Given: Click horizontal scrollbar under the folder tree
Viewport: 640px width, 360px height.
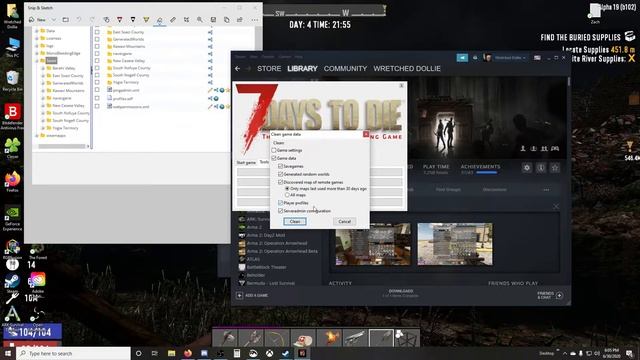Looking at the screenshot, I should pos(61,146).
